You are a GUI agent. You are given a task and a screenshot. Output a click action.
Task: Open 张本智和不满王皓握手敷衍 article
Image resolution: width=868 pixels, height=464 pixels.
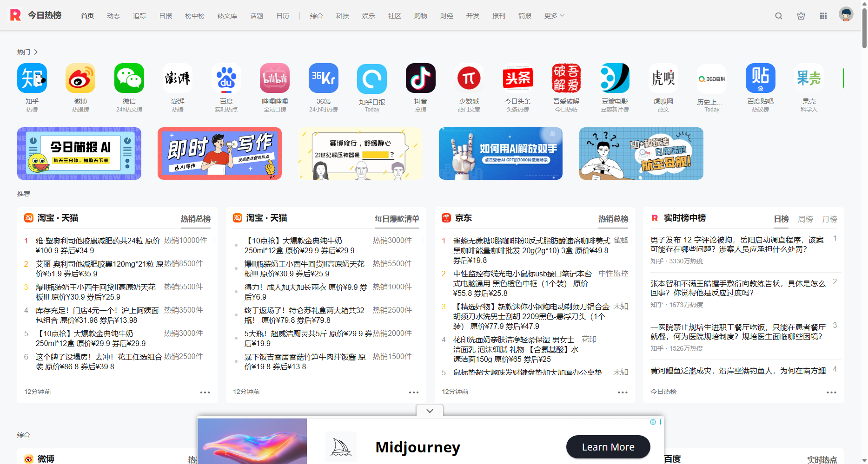click(x=738, y=288)
